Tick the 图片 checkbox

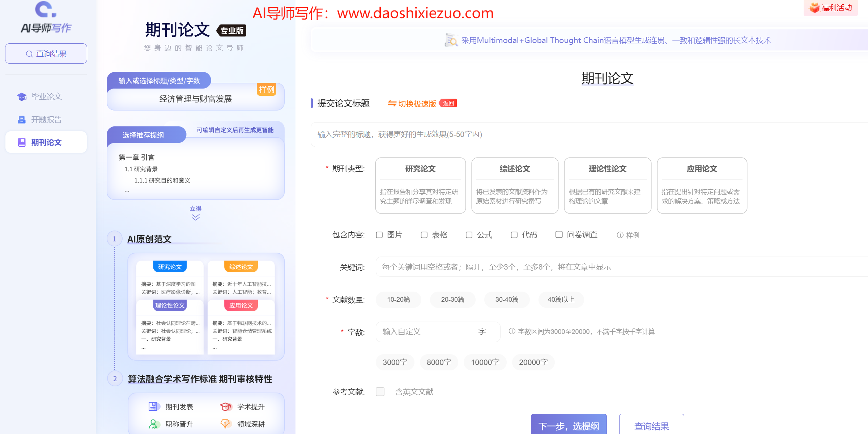tap(379, 235)
